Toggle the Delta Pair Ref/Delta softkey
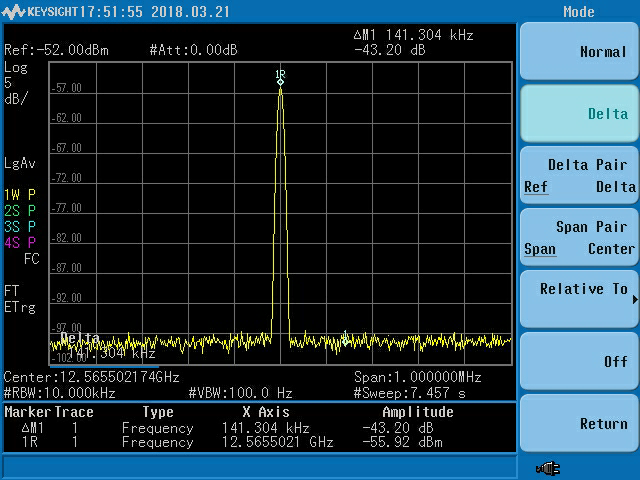The height and width of the screenshot is (480, 640). coord(579,176)
